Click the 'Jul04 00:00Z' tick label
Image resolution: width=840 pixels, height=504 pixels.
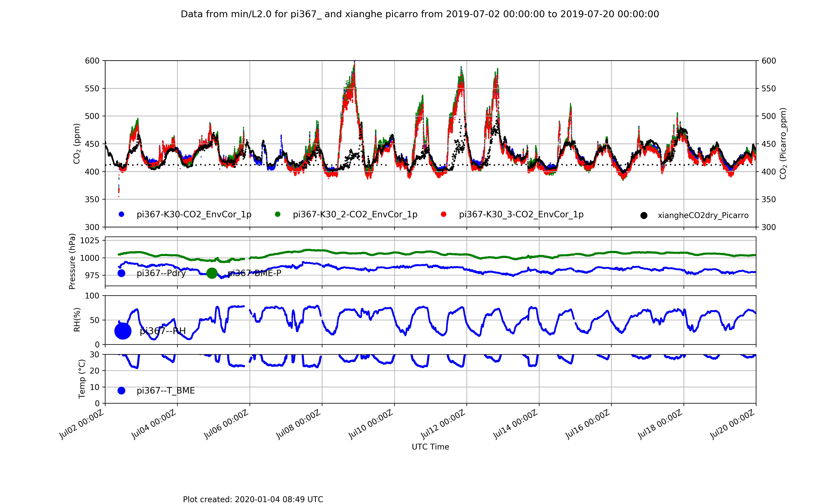click(154, 424)
